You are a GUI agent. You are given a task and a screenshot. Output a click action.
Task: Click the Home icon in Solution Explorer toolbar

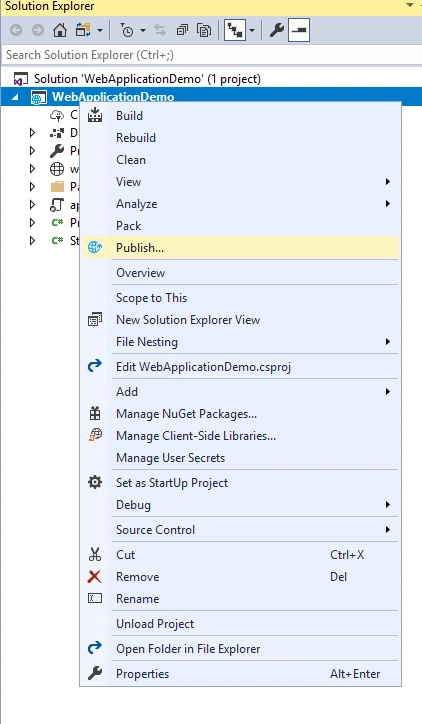(x=60, y=30)
